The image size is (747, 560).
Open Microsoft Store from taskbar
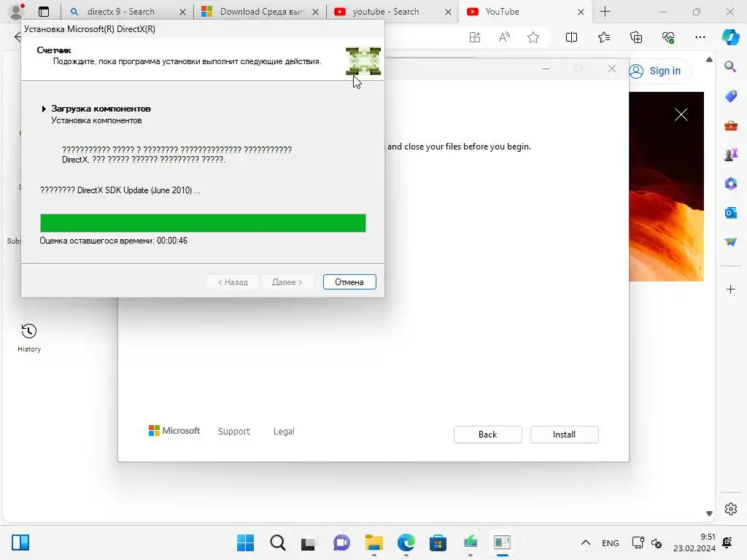point(438,542)
